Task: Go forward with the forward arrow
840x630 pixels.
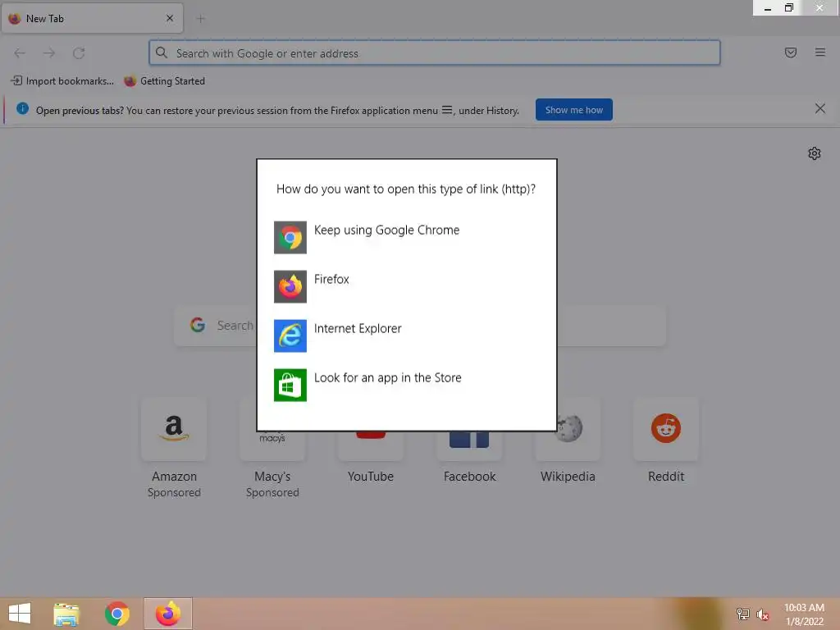Action: point(49,53)
